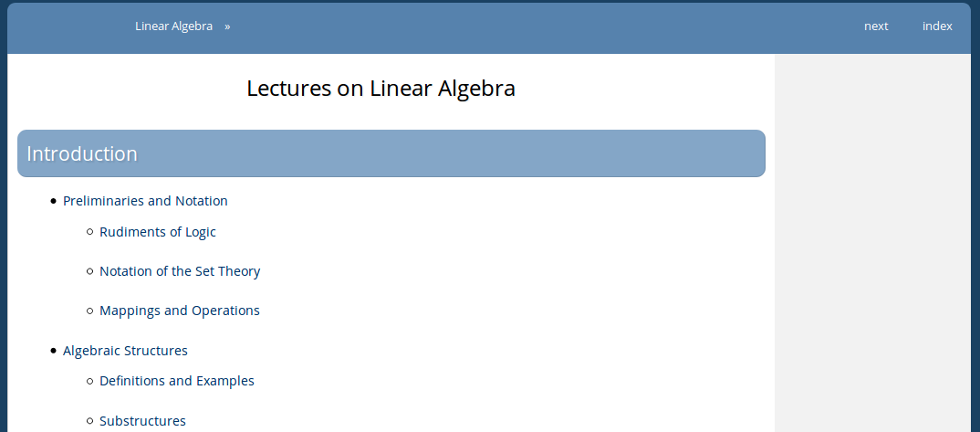Open Notation of the Set Theory
This screenshot has width=980, height=432.
[x=180, y=271]
